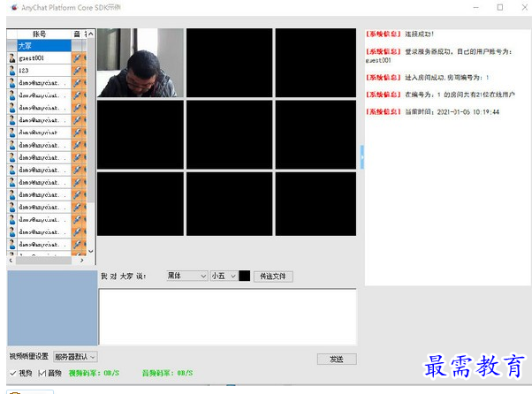Click the live camera video thumbnail
The width and height of the screenshot is (532, 394).
140,63
